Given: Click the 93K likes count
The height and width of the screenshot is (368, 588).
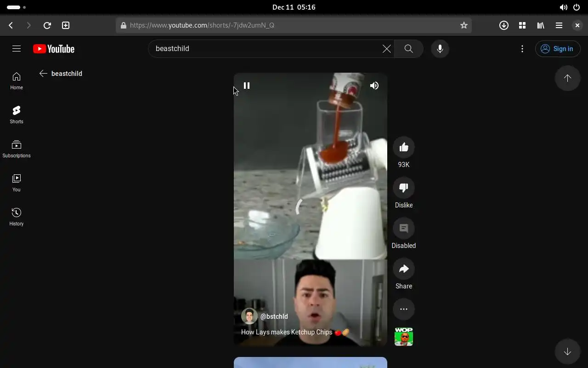Looking at the screenshot, I should click(404, 165).
